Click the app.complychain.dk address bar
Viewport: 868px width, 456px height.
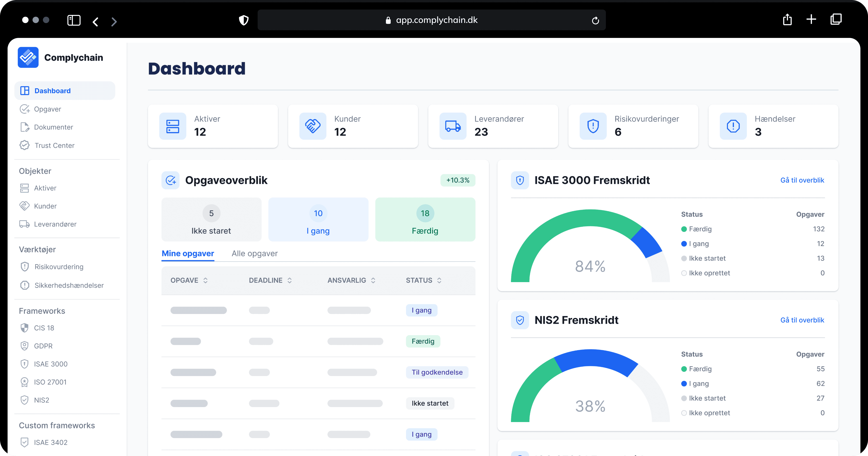(431, 20)
